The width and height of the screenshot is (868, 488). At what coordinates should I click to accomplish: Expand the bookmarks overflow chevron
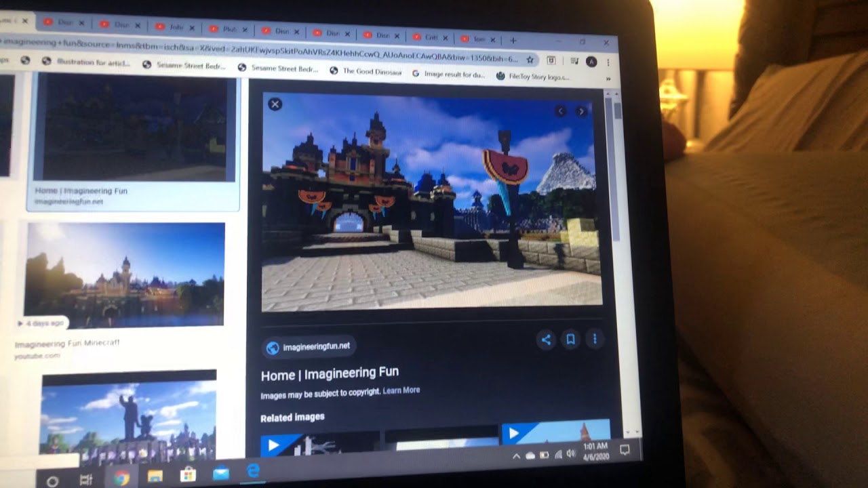pos(608,79)
